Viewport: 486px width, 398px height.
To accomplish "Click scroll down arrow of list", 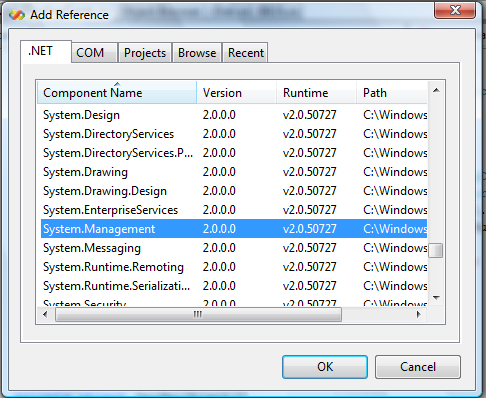I will point(436,297).
